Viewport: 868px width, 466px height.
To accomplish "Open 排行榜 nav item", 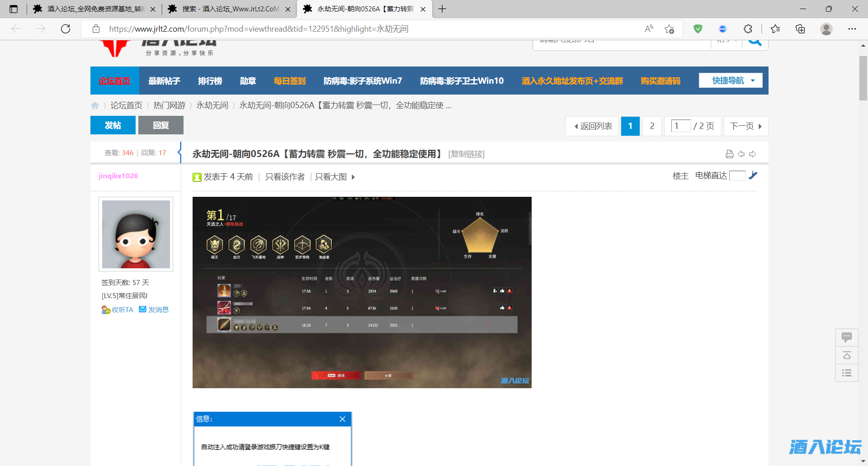I will click(210, 81).
